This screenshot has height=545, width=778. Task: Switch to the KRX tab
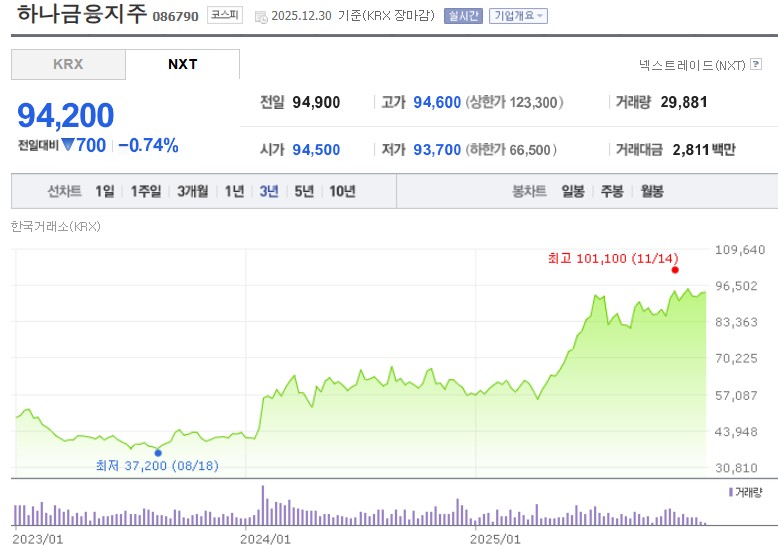pos(68,65)
